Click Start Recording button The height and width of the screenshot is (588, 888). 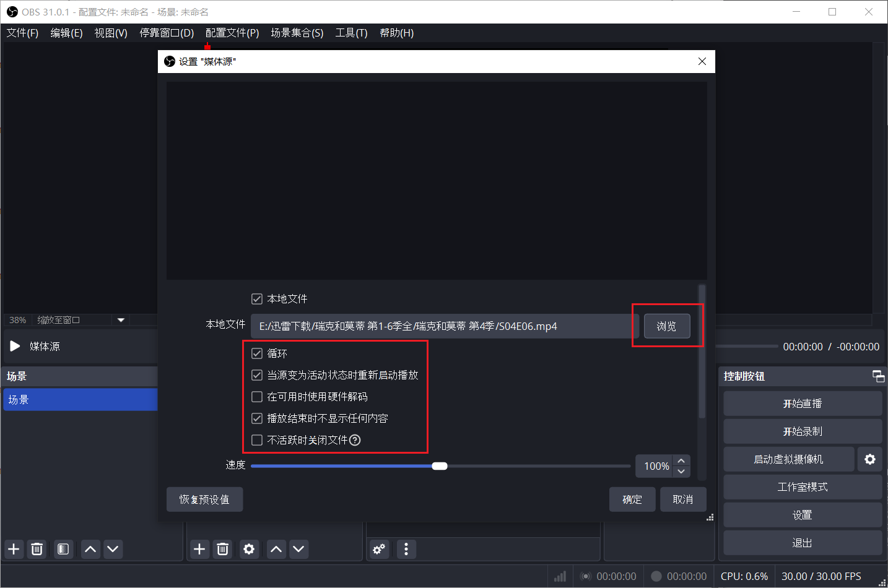point(803,431)
